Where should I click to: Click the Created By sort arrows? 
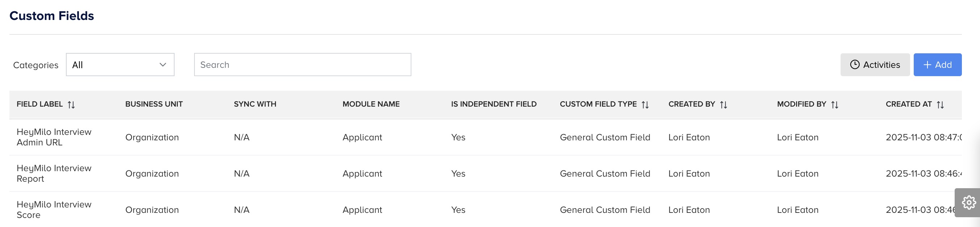pos(723,105)
